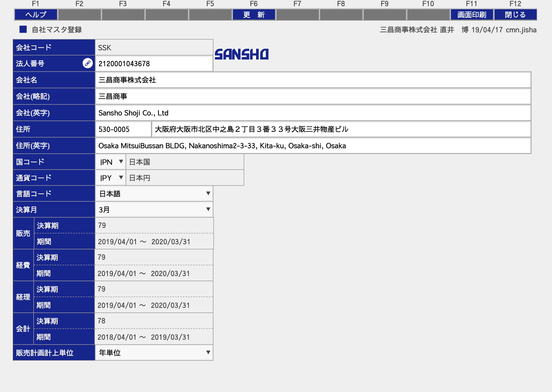Click the cmn.jisha screen ID text
552x392 pixels.
(x=521, y=30)
